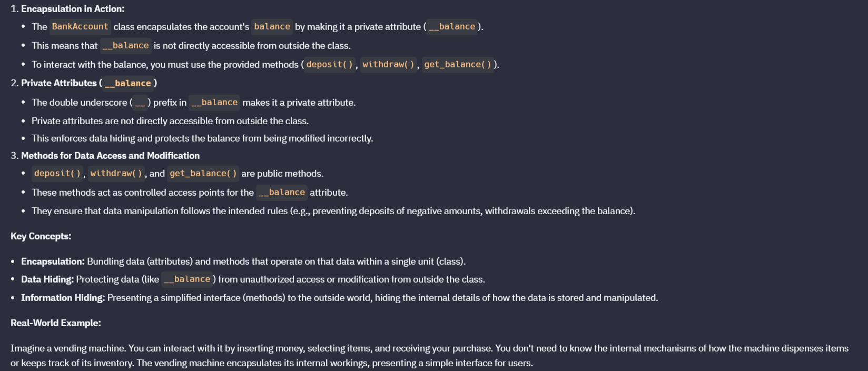Click withdraw() in the "are public methods" bullet
The width and height of the screenshot is (868, 371).
coord(116,174)
